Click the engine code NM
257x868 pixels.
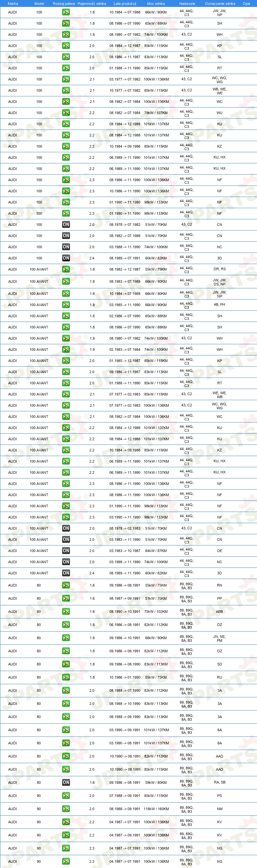point(220,809)
